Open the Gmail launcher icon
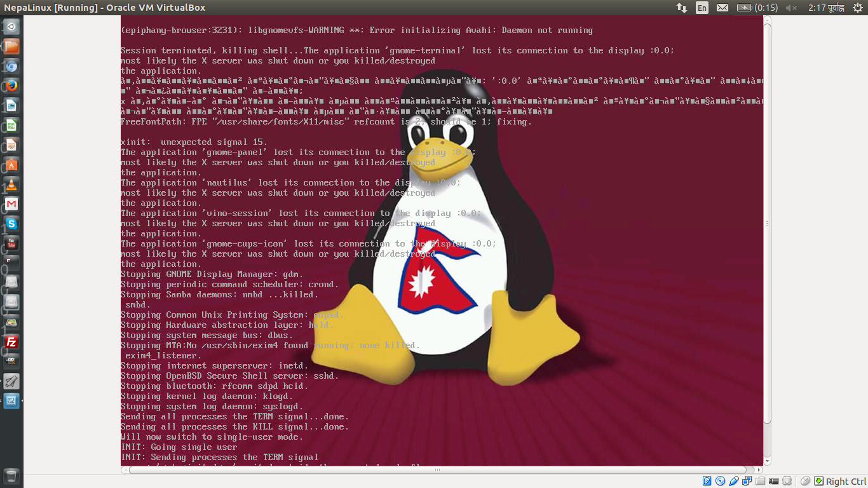This screenshot has width=868, height=488. (11, 204)
